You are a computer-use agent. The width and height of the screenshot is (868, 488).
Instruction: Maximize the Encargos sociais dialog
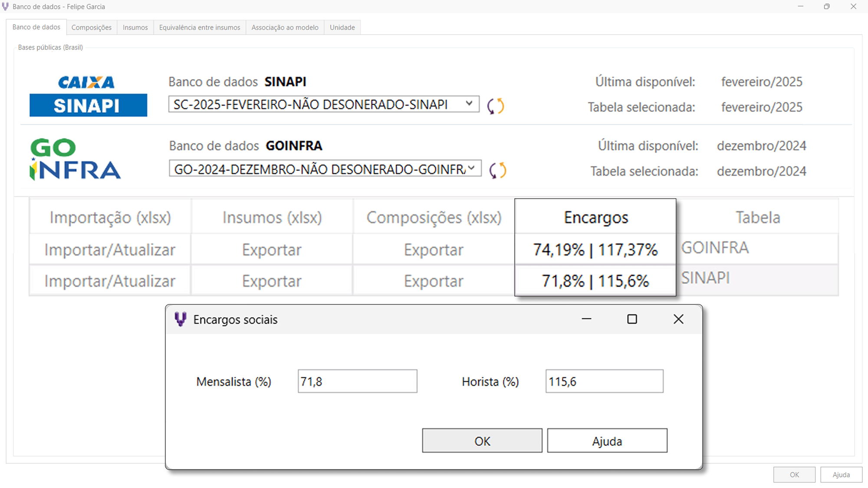point(632,319)
